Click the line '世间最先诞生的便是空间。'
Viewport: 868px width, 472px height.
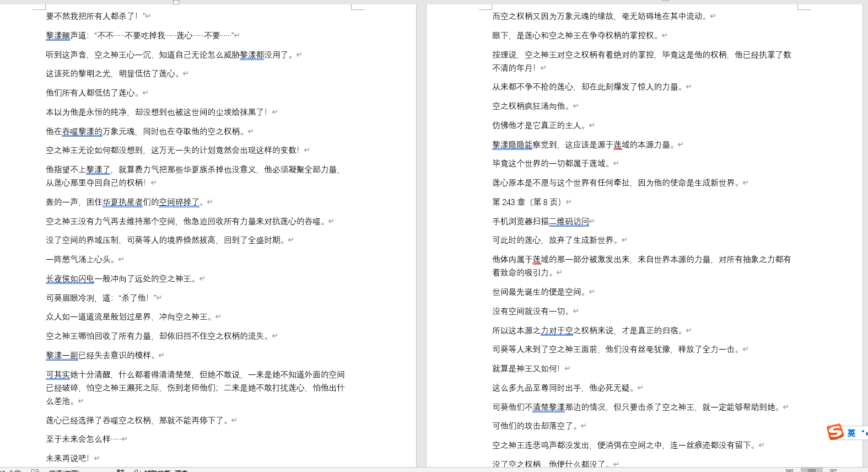click(540, 292)
